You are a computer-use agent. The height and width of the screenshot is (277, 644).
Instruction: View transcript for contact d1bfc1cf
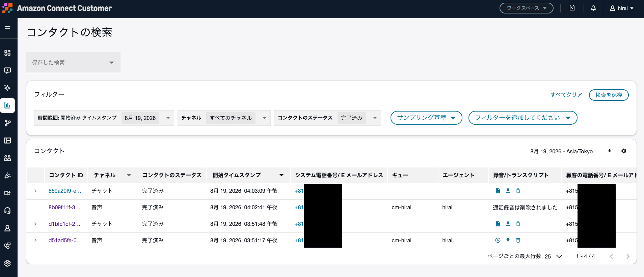click(x=498, y=224)
